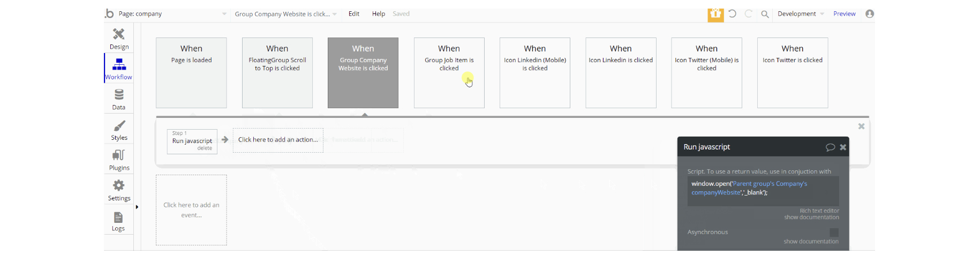Click the Preview link

click(845, 14)
